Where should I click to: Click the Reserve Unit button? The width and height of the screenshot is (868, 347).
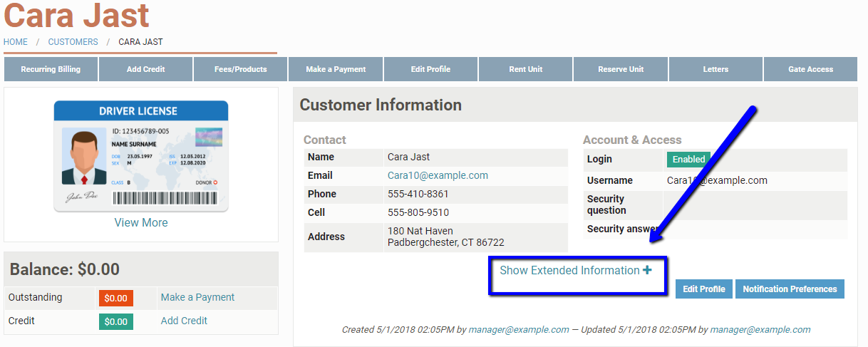621,69
